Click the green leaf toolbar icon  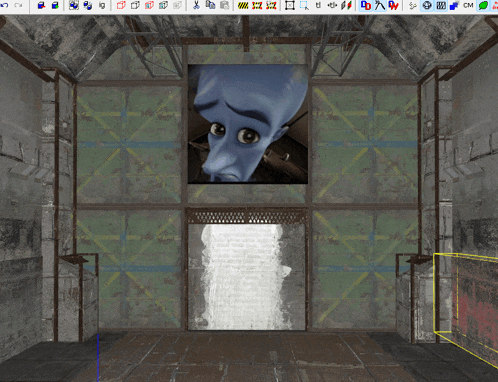(x=483, y=5)
